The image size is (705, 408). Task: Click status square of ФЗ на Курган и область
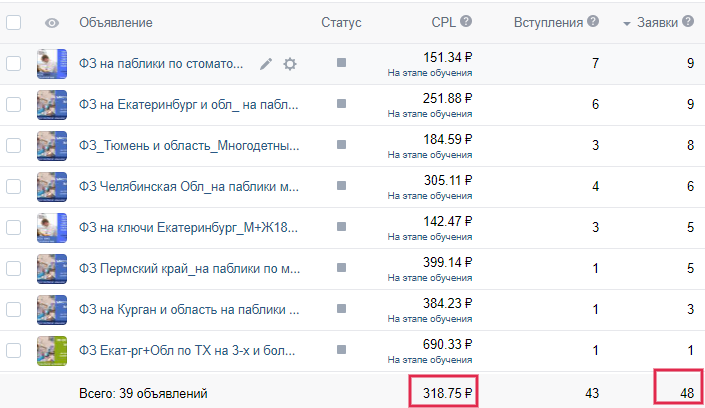click(341, 308)
